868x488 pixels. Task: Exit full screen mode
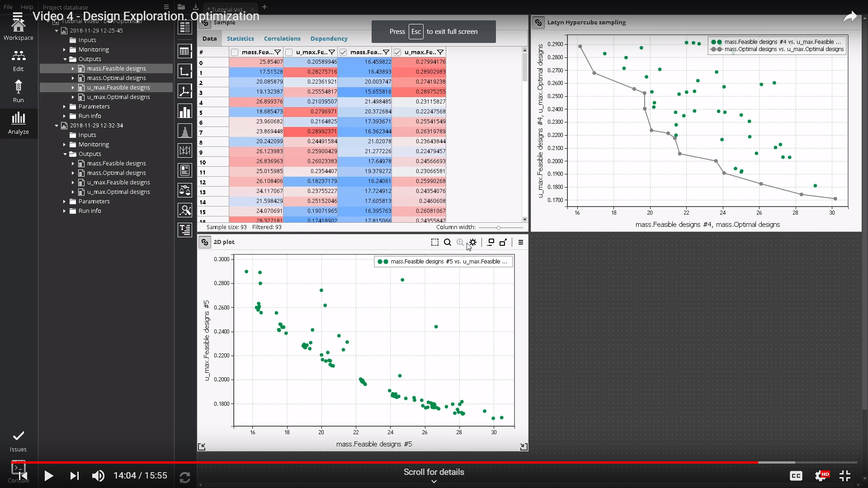tap(845, 476)
